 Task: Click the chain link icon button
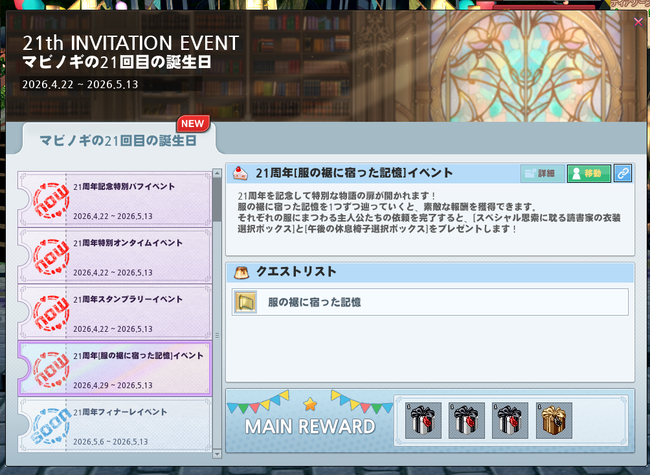623,173
